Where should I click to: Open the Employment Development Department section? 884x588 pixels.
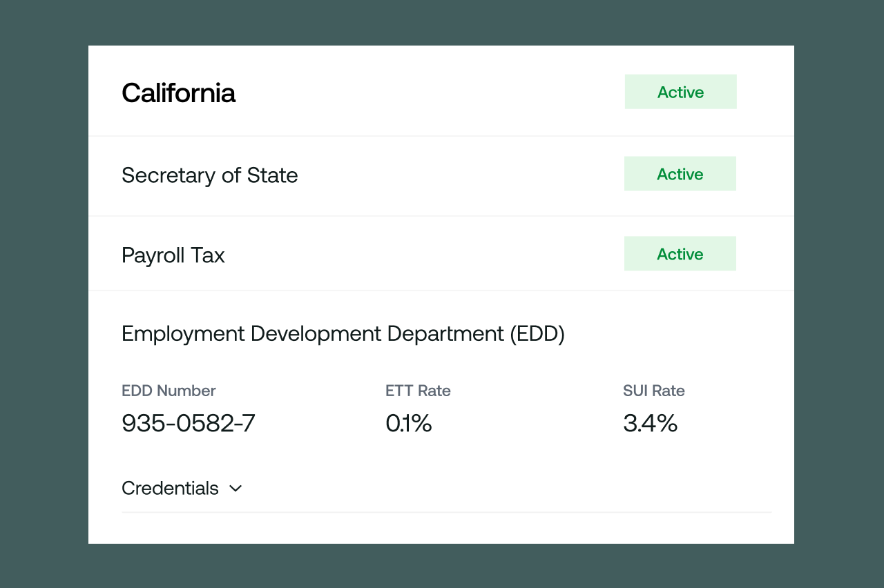343,333
